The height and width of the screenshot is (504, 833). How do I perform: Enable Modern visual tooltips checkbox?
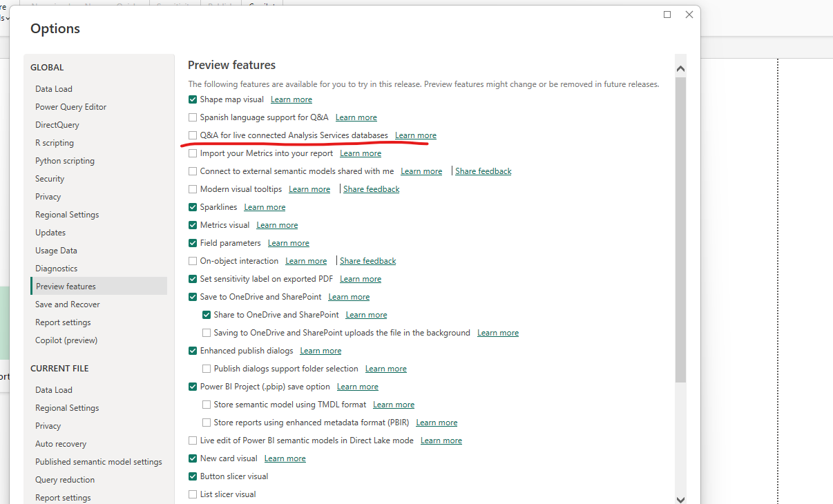[193, 189]
